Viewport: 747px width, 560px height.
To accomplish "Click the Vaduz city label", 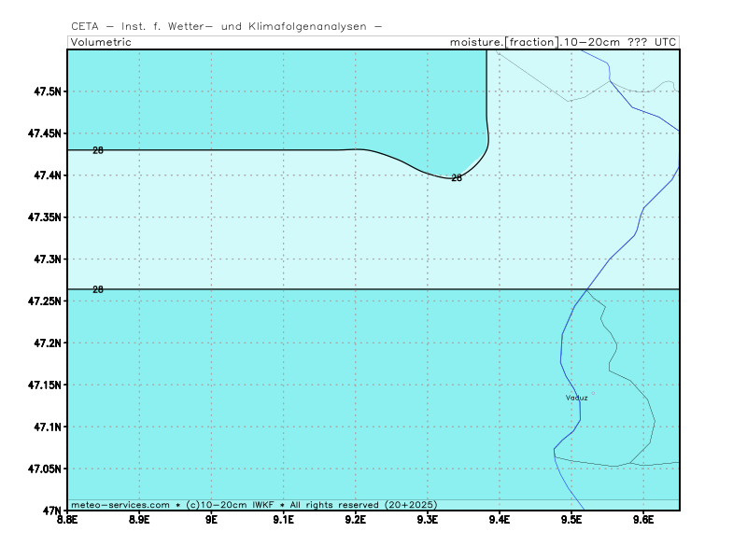I will (x=576, y=398).
